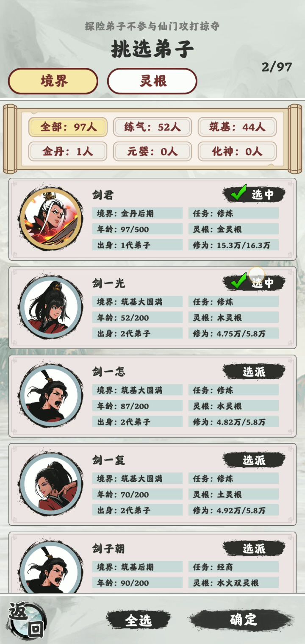Screen dimensions: 305x644
Task: Tap 剑子朝's portrait icon
Action: click(x=51, y=567)
